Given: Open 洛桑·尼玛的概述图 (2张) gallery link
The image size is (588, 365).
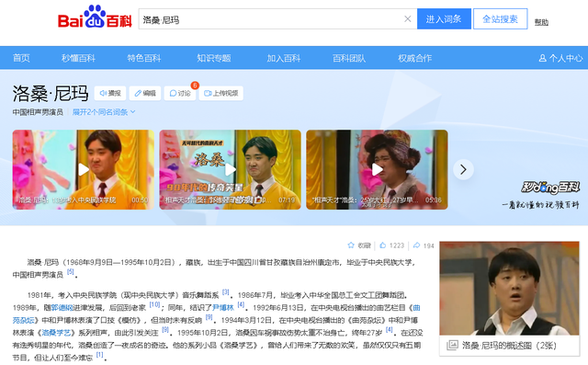Looking at the screenshot, I should tap(509, 346).
